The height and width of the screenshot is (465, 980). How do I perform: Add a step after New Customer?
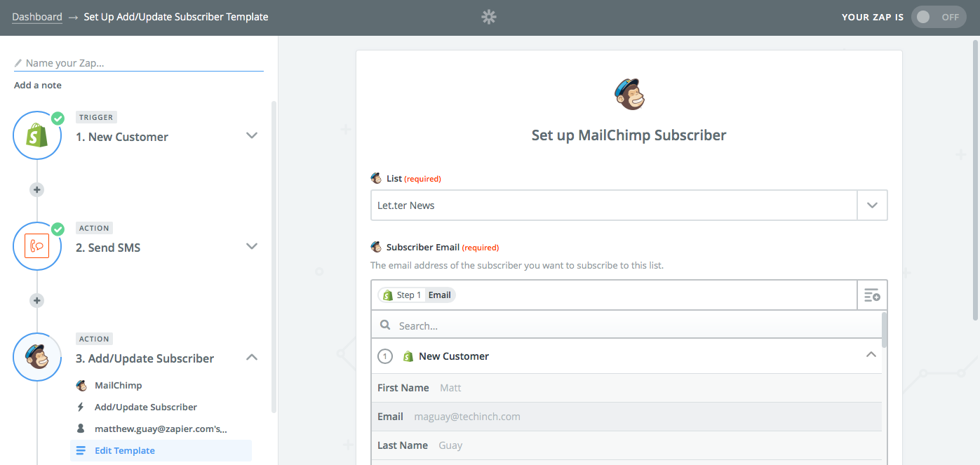tap(37, 189)
